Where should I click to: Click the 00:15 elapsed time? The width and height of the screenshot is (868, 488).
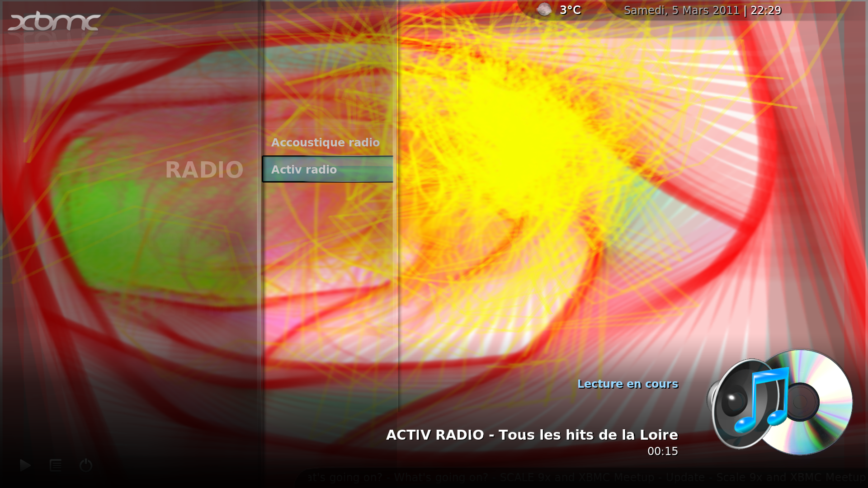click(x=663, y=451)
